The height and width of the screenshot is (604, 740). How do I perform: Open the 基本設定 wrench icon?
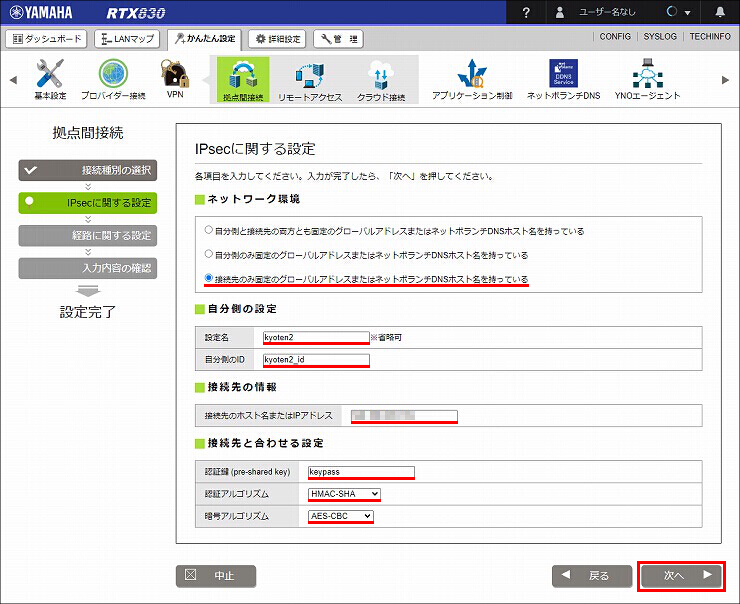coord(50,79)
